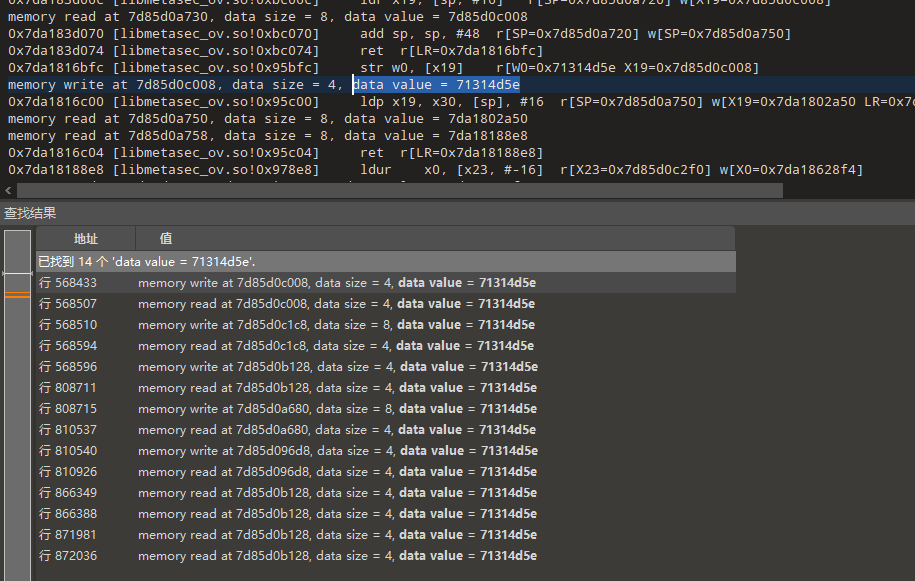Open result at line 568433
The width and height of the screenshot is (915, 581).
tap(68, 283)
